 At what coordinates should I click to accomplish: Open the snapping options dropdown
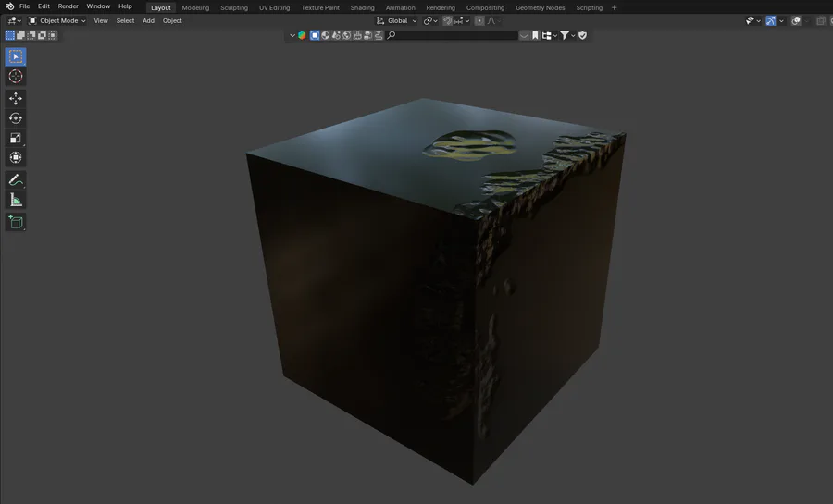pyautogui.click(x=463, y=20)
